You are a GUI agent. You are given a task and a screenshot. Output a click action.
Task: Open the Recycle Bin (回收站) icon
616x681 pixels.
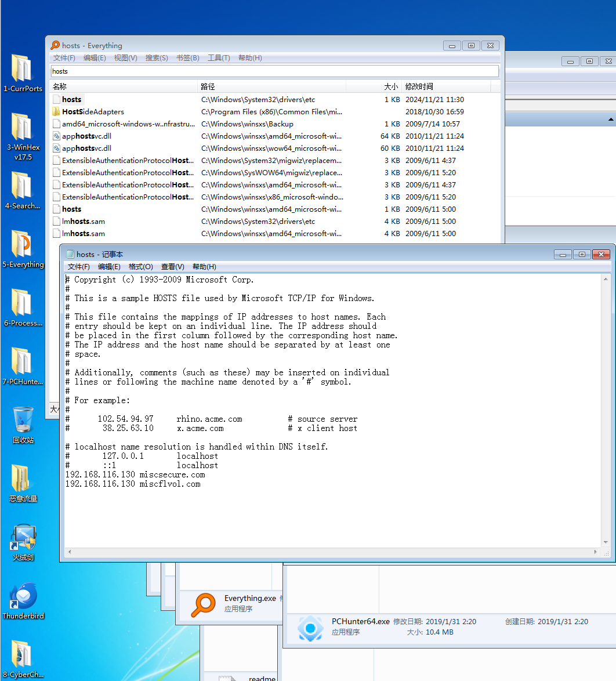point(23,425)
